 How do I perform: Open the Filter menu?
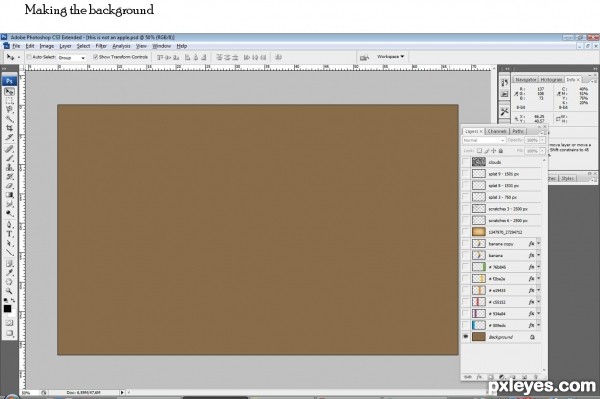(x=101, y=46)
